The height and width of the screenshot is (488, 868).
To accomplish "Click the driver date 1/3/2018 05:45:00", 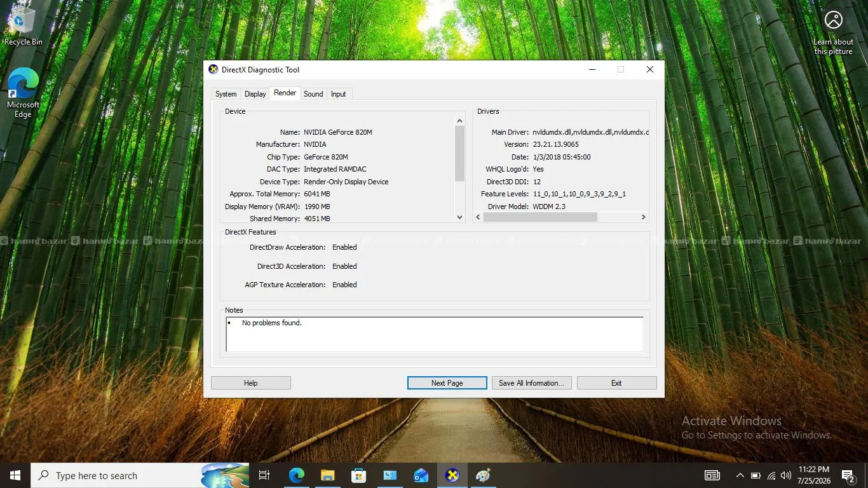I will (562, 157).
